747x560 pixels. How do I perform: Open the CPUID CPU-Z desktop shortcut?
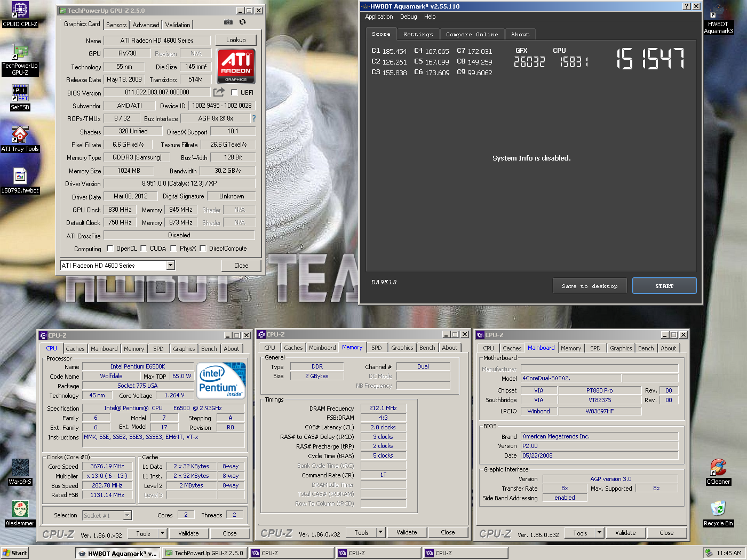(20, 14)
